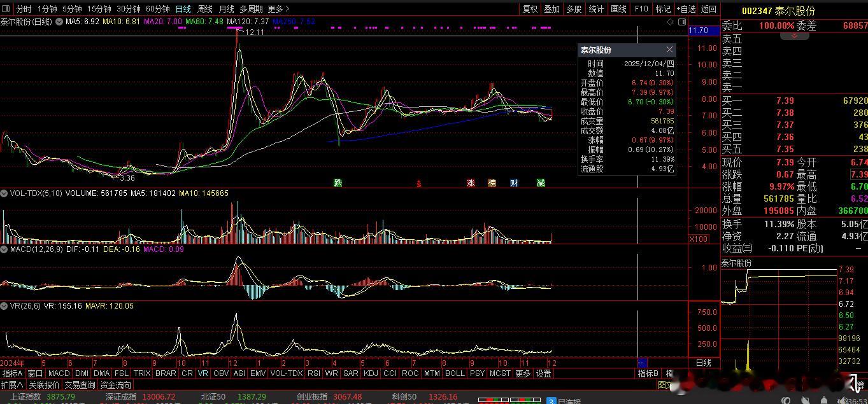Click the red 涨 event marker on chart

(471, 183)
